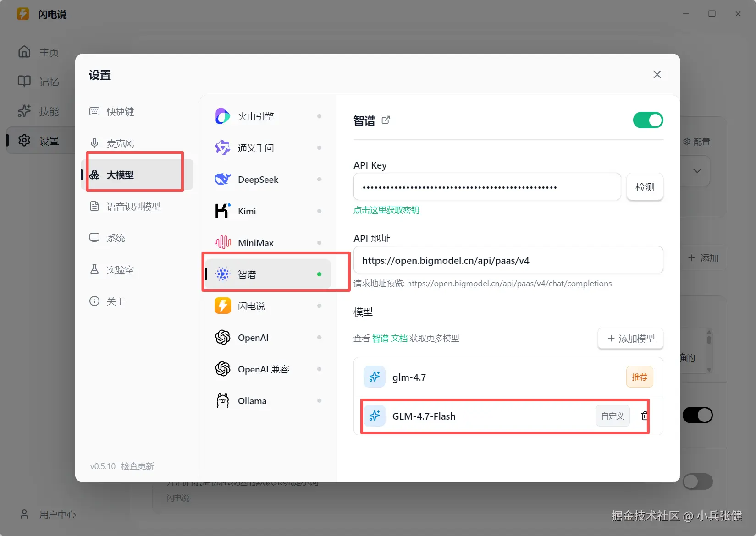
Task: Click the 主页 home icon in sidebar
Action: click(24, 52)
